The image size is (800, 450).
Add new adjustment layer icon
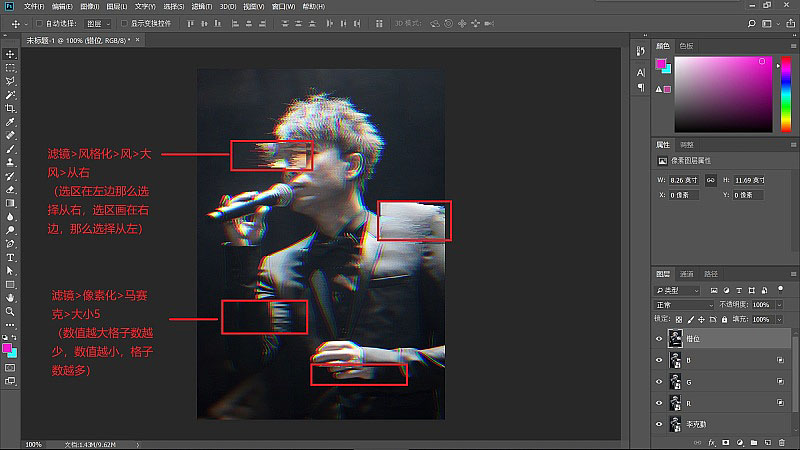coord(740,442)
